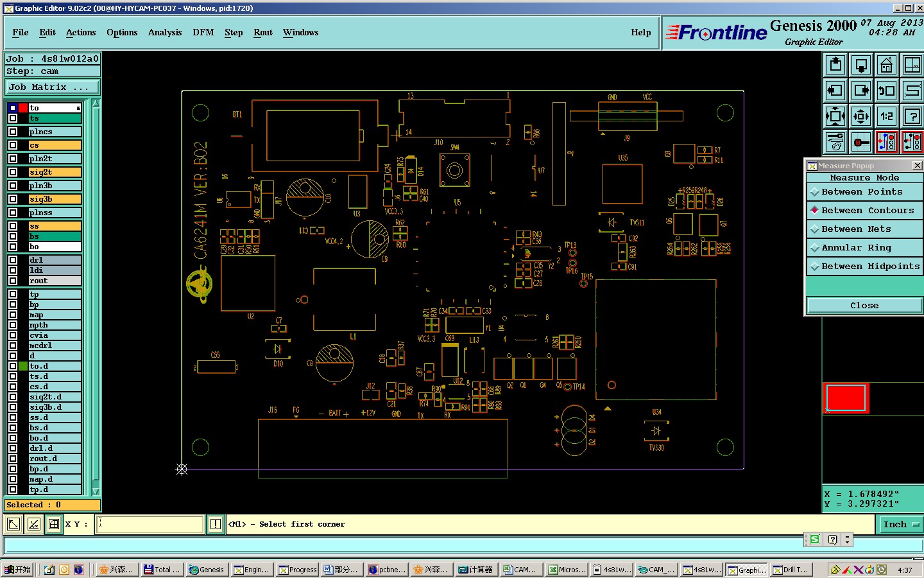
Task: Select Between Points measure mode
Action: 864,191
